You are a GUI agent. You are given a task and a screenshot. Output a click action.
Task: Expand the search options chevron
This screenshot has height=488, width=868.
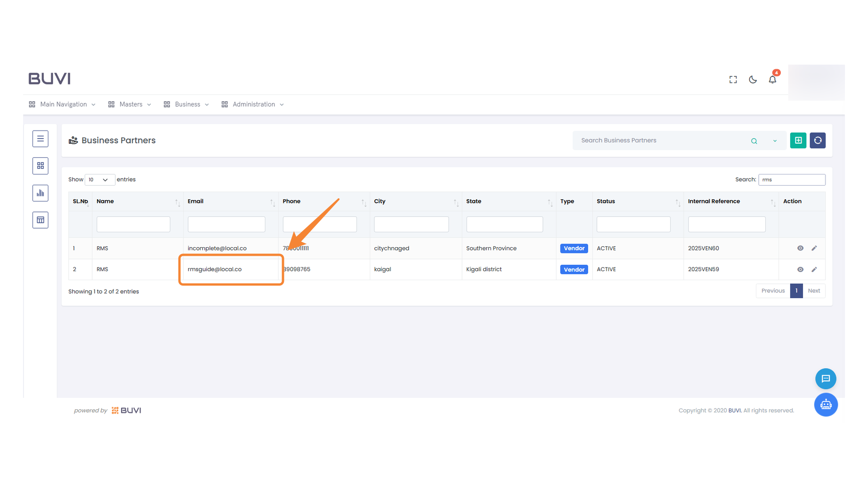pyautogui.click(x=775, y=141)
